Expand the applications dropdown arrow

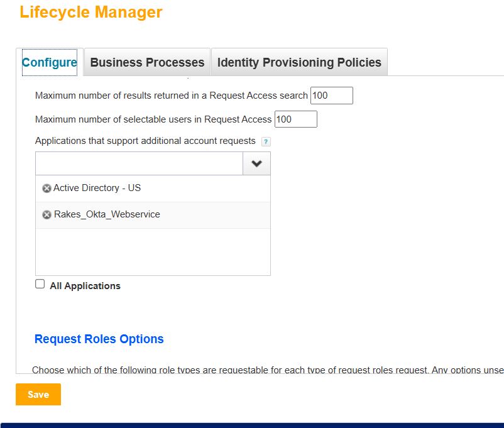[x=256, y=163]
